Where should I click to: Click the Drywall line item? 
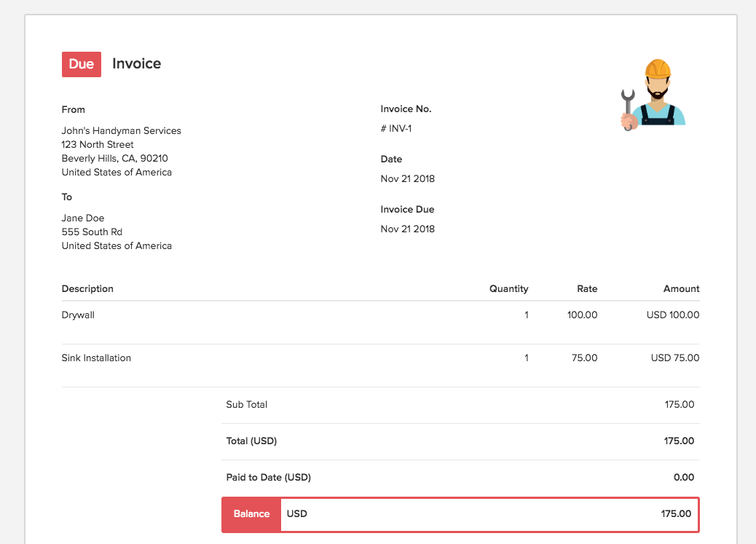click(x=78, y=315)
